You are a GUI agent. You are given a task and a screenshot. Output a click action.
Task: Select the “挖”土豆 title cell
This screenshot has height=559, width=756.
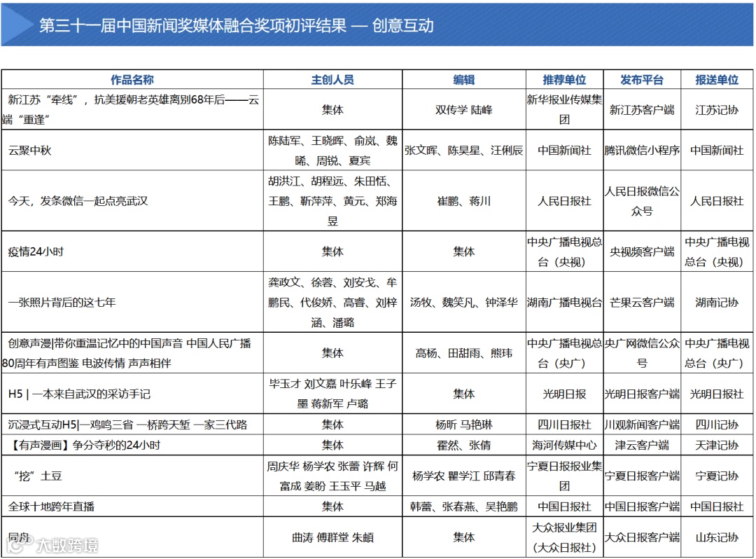click(x=132, y=476)
